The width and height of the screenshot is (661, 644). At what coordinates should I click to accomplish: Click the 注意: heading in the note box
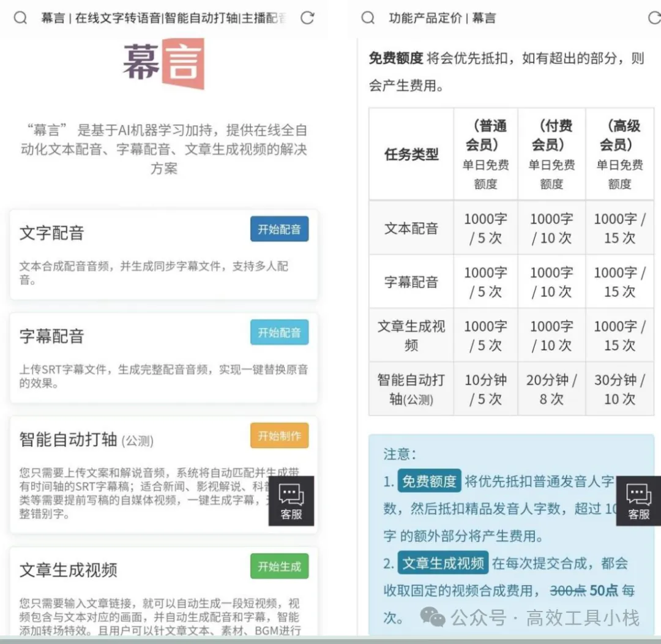pyautogui.click(x=400, y=454)
